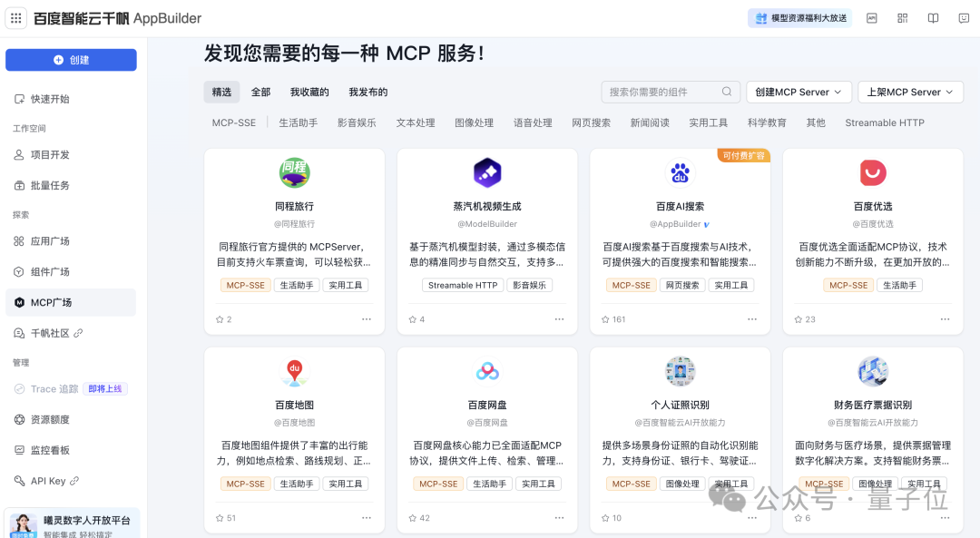Open the 百度地图 map pin icon
Screen dimensions: 980x538
[294, 371]
